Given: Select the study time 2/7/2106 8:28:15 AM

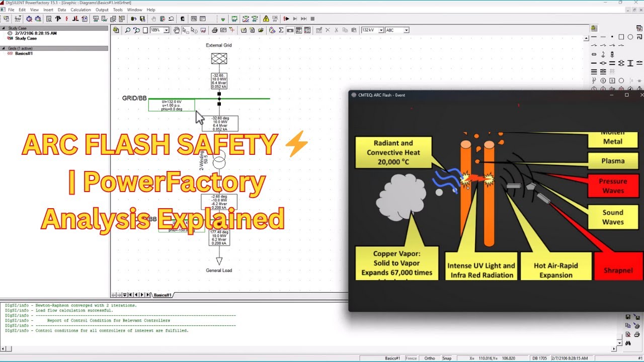Looking at the screenshot, I should 36,33.
